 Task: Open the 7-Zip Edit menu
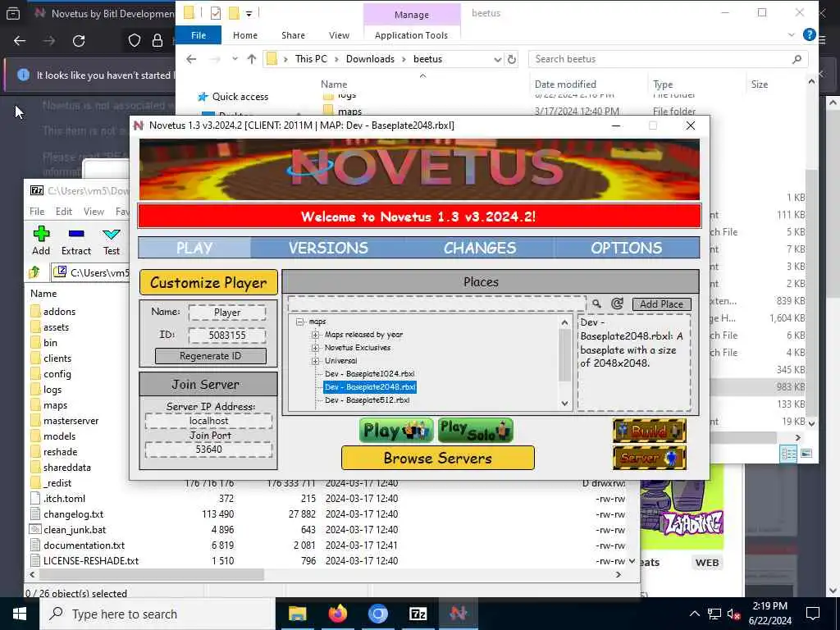pos(64,212)
